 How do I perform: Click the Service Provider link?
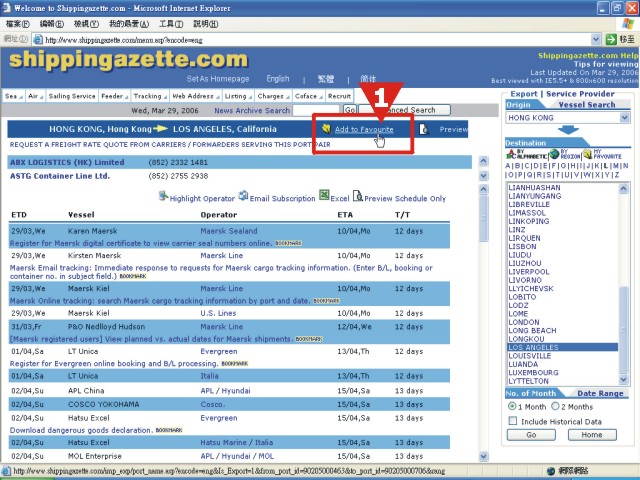[x=580, y=94]
